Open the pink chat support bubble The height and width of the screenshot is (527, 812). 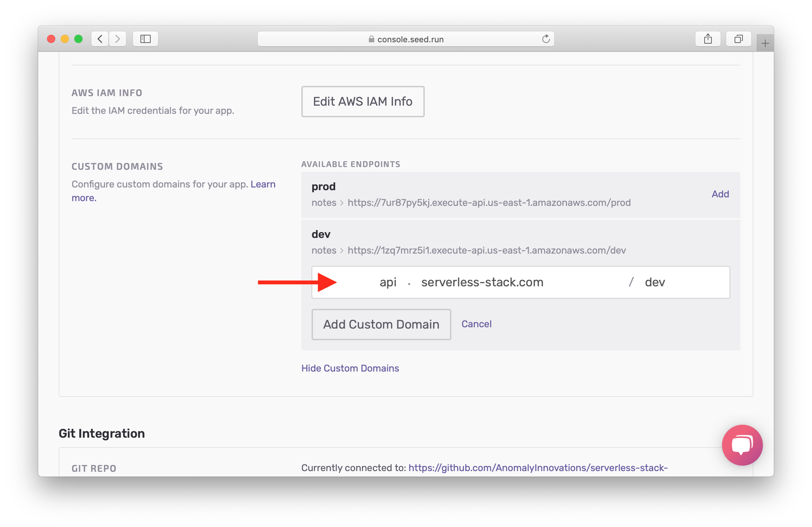[742, 445]
